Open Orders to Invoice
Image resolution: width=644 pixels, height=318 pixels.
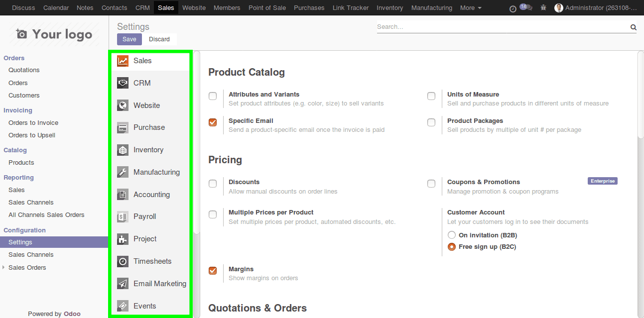(x=33, y=123)
